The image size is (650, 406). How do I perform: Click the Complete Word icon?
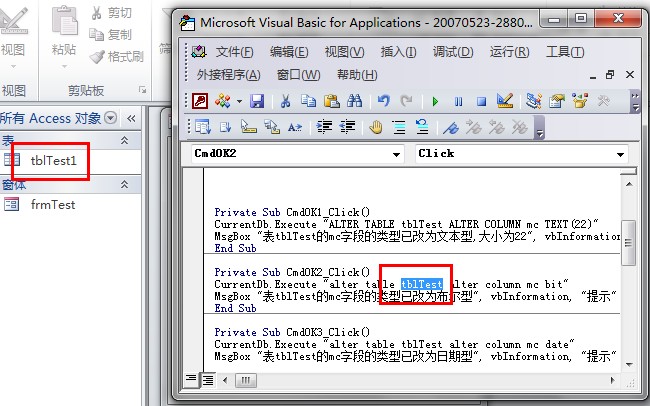[295, 127]
